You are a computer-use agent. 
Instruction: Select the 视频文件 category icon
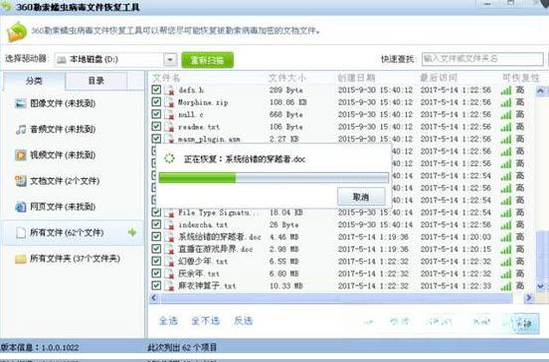coord(21,155)
